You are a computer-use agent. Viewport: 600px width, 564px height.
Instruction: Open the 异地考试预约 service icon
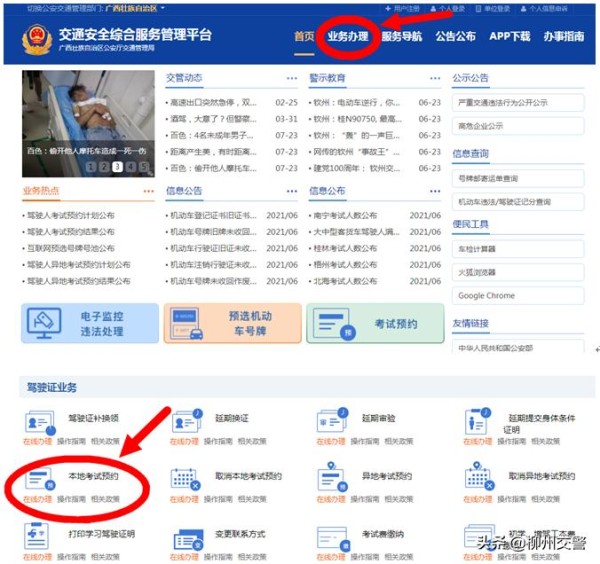click(333, 477)
